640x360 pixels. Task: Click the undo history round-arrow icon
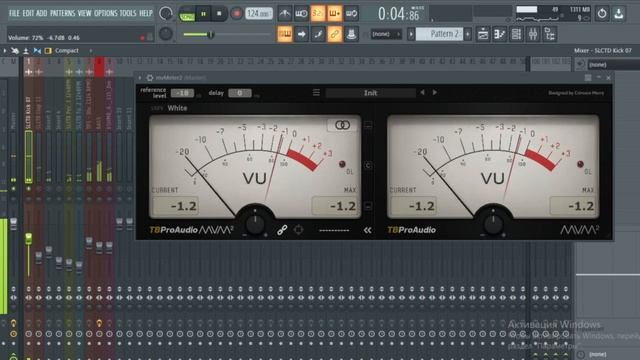click(602, 13)
